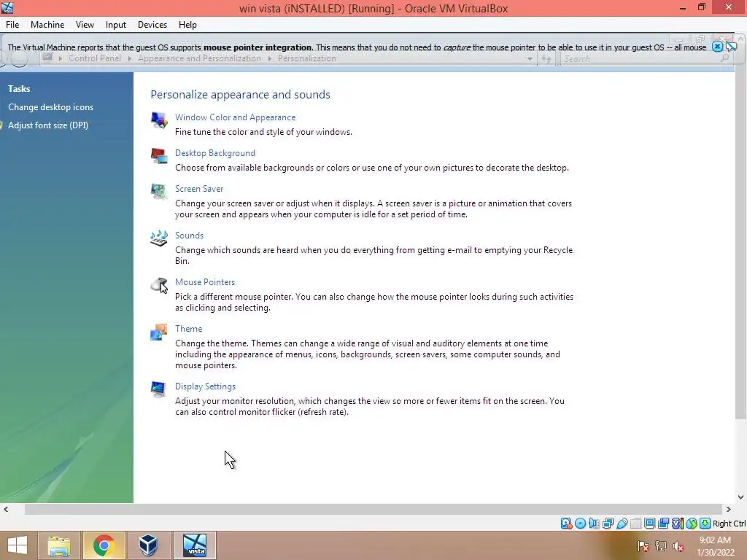The height and width of the screenshot is (560, 747).
Task: Click the horizontal scrollbar left arrow
Action: (6, 509)
